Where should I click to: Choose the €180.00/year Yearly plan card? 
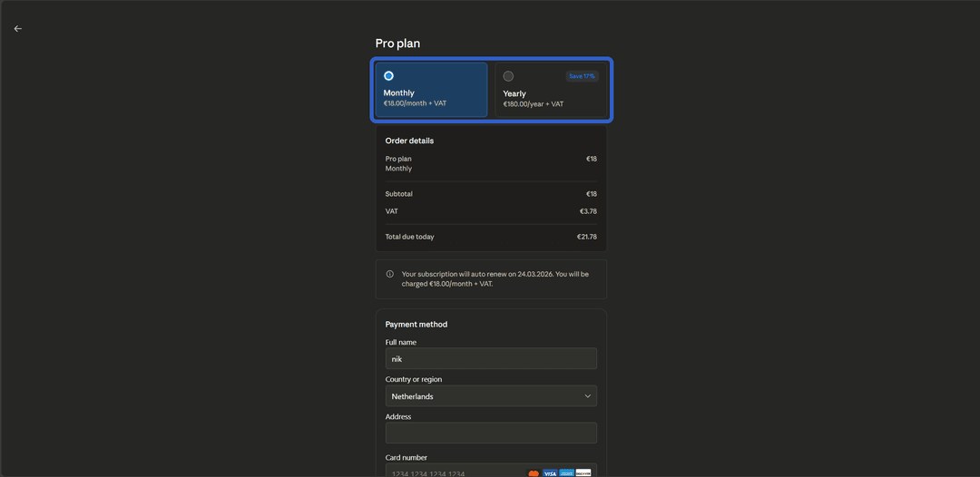point(551,89)
